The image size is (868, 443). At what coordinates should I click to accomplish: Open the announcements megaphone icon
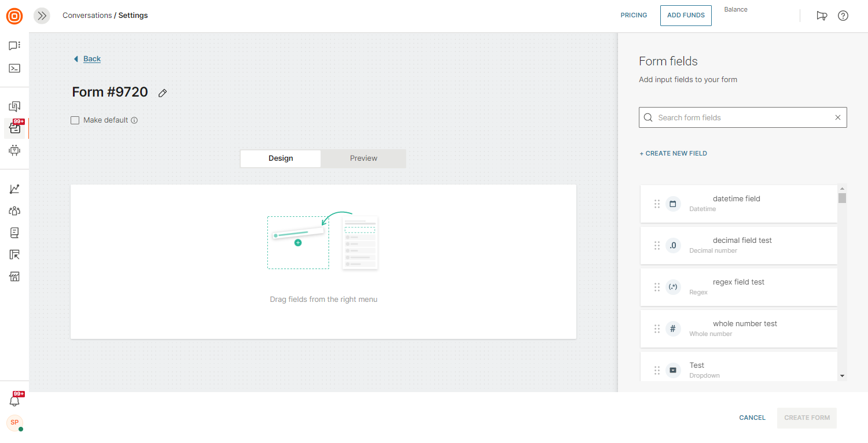(821, 16)
